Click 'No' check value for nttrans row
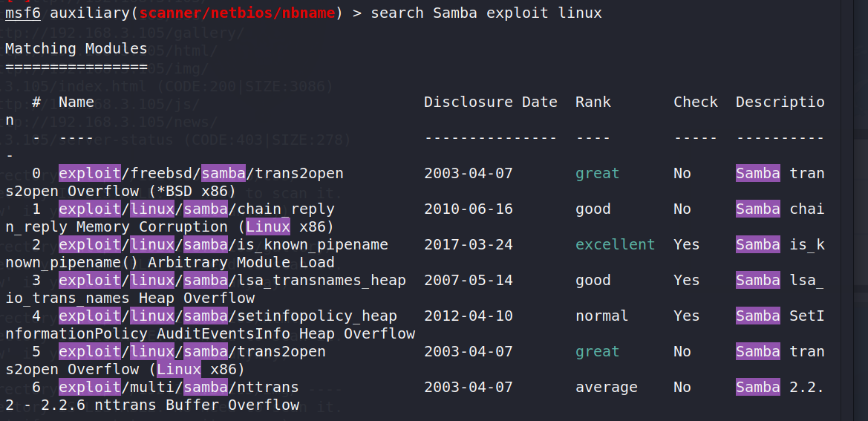868x421 pixels. (x=682, y=388)
